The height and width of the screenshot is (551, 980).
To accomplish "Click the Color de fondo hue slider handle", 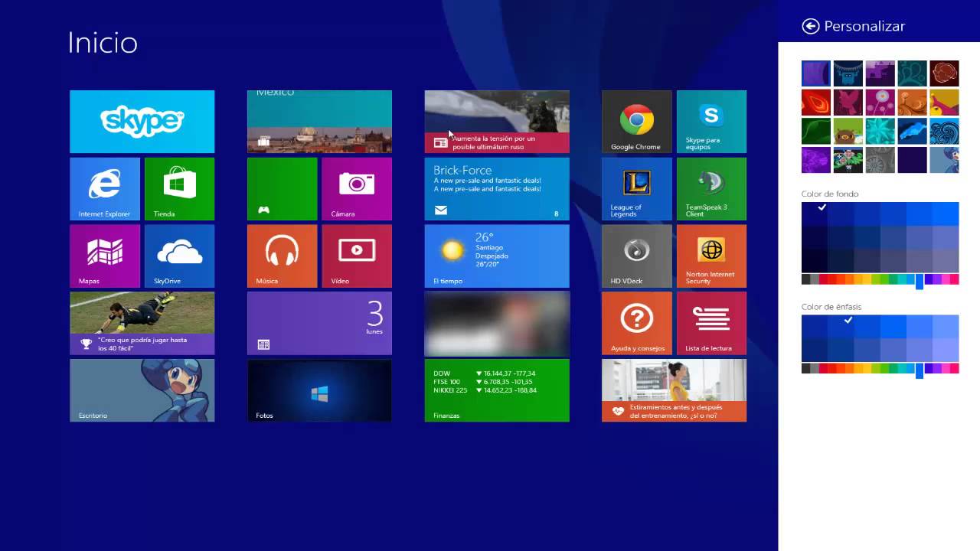I will (920, 281).
